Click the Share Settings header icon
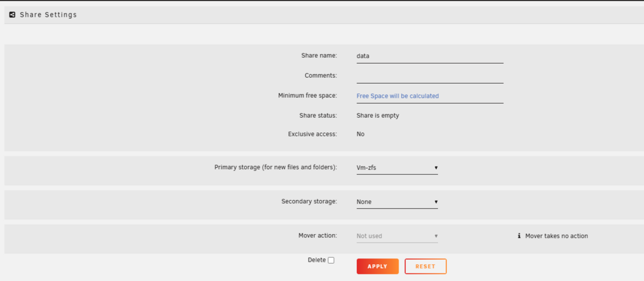 pos(12,15)
